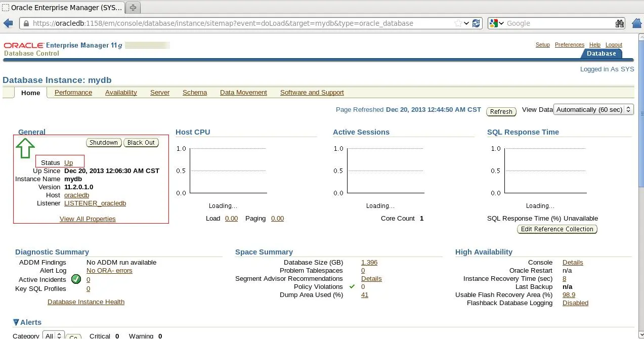Image resolution: width=644 pixels, height=339 pixels.
Task: Click the Go button beside Category
Action: point(74,336)
